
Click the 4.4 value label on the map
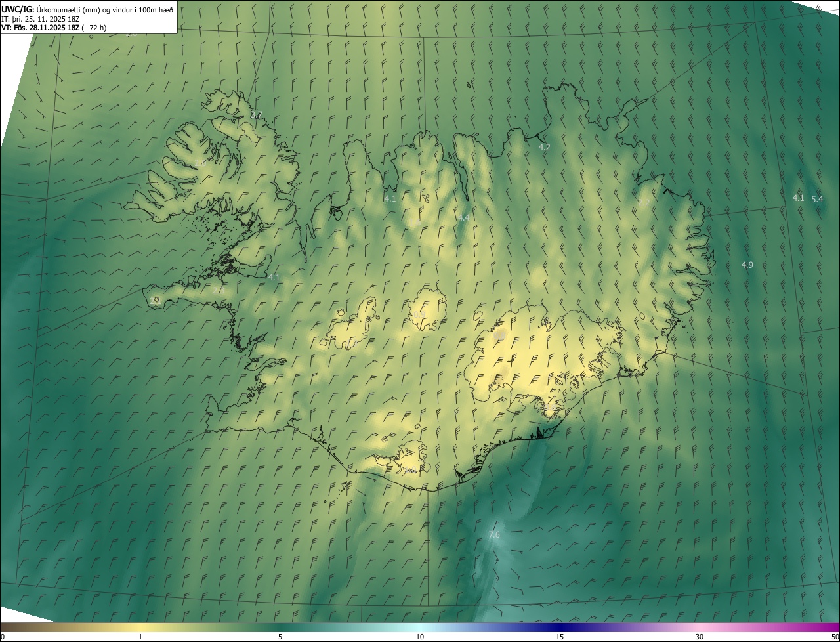[x=463, y=217]
